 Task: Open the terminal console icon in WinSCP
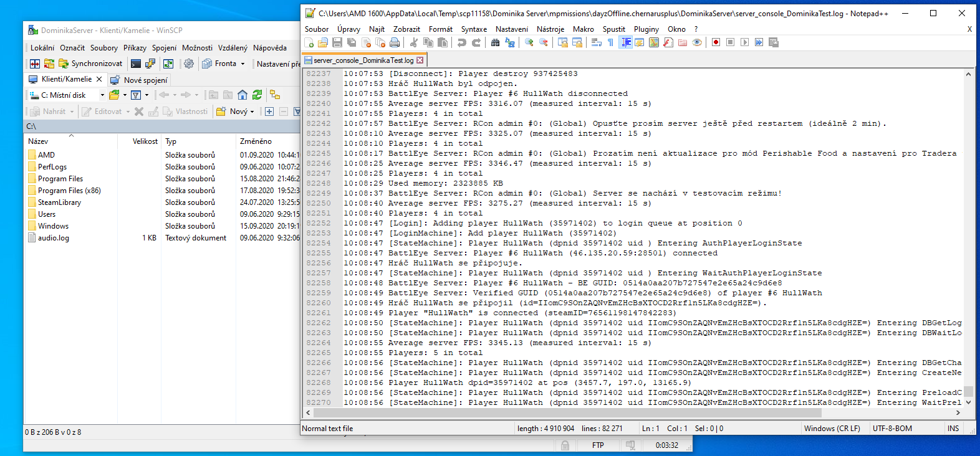click(x=135, y=64)
